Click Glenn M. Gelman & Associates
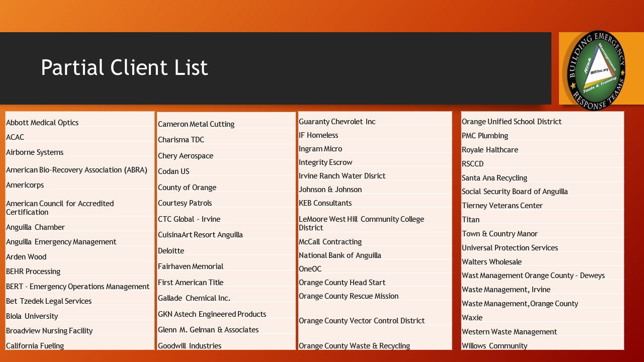The height and width of the screenshot is (362, 644). click(208, 330)
